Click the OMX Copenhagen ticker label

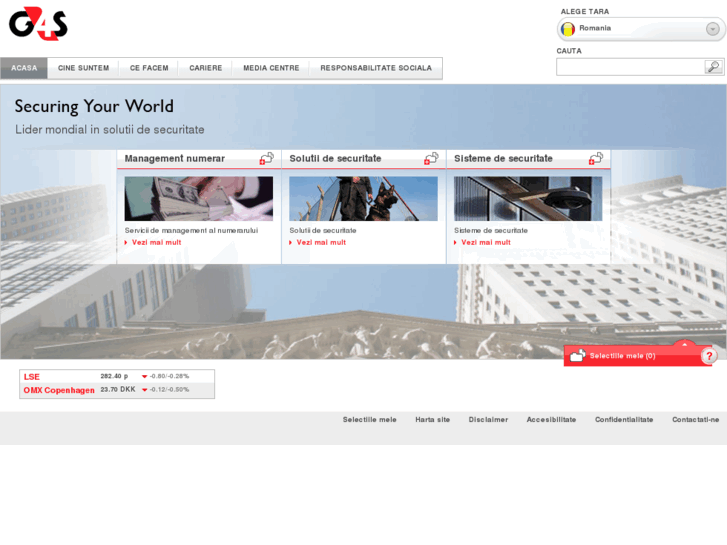click(x=59, y=390)
